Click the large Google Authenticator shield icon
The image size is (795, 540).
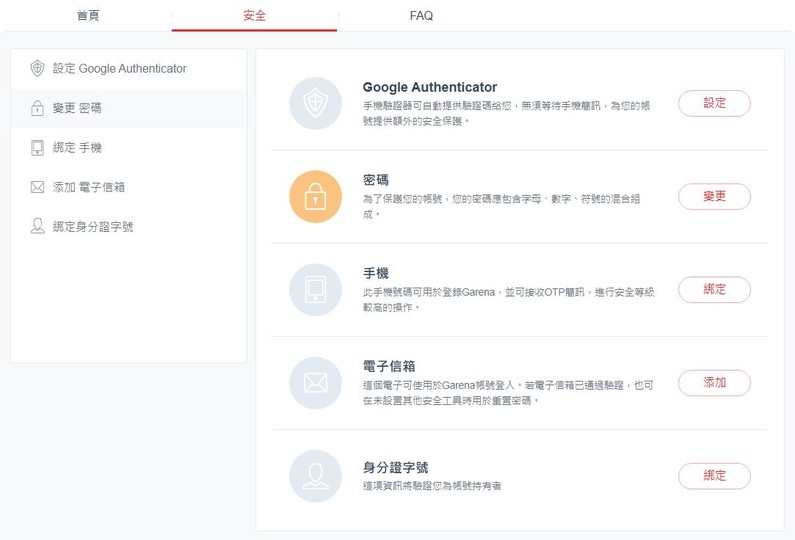[315, 103]
